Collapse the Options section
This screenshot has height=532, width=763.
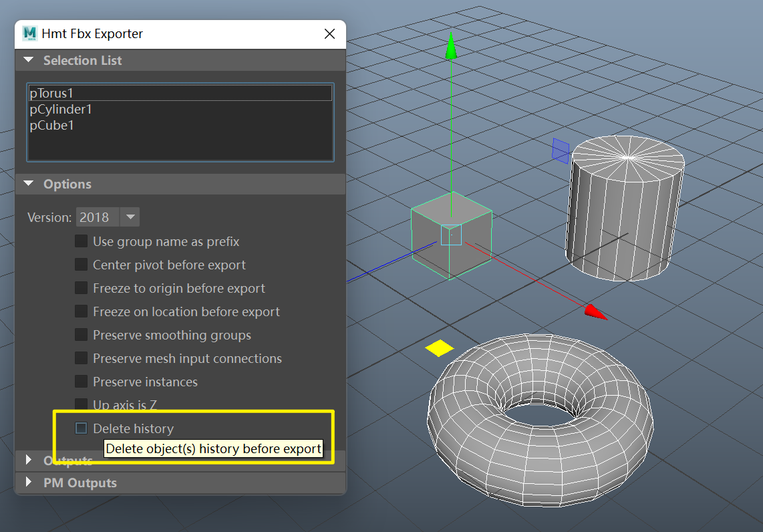(x=28, y=184)
